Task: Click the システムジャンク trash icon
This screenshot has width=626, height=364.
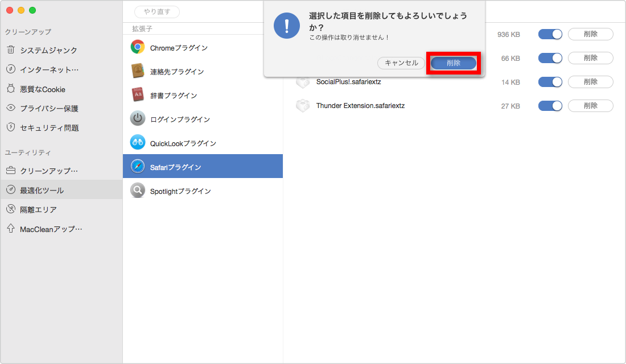Action: click(11, 50)
